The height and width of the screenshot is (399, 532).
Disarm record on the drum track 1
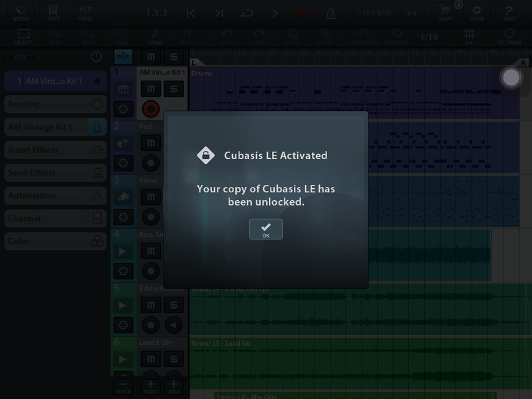tap(151, 109)
